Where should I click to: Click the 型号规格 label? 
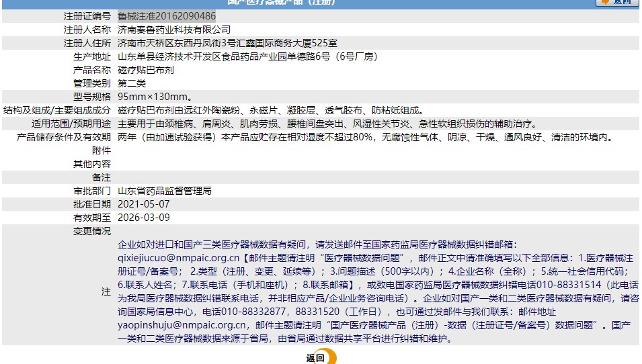[x=92, y=97]
